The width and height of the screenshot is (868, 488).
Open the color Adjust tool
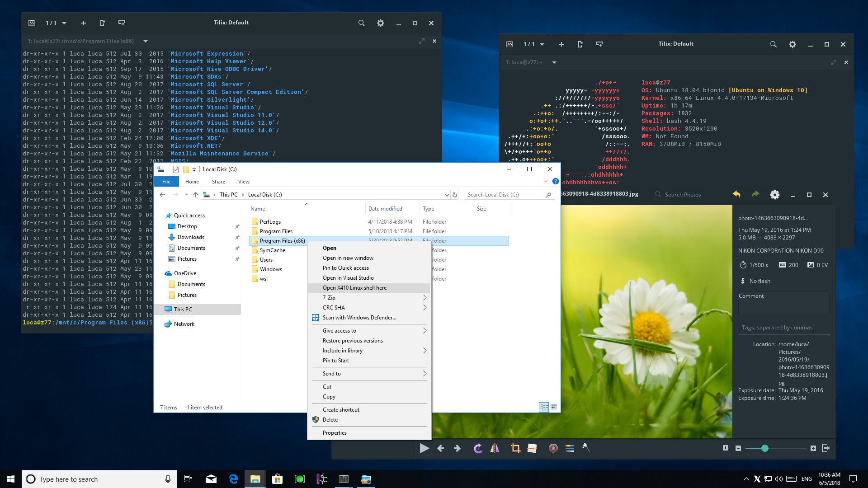pos(570,448)
